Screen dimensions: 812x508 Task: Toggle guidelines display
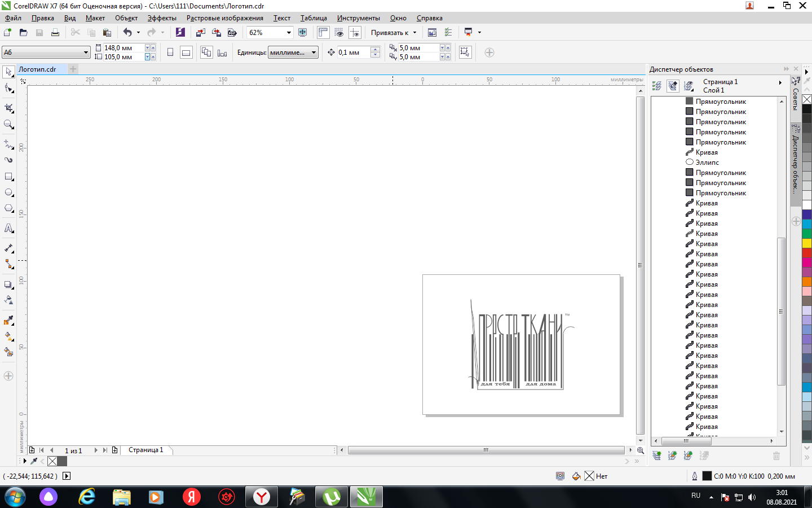[355, 33]
